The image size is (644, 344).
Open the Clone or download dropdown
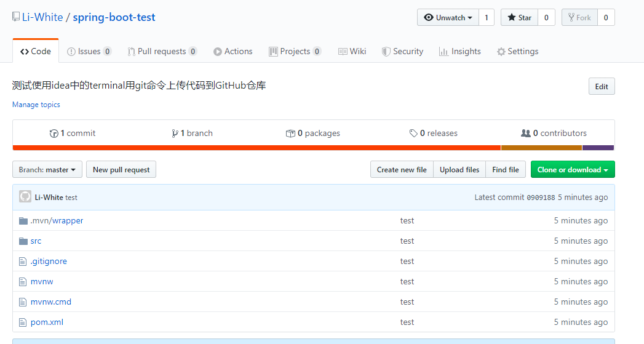pyautogui.click(x=572, y=170)
